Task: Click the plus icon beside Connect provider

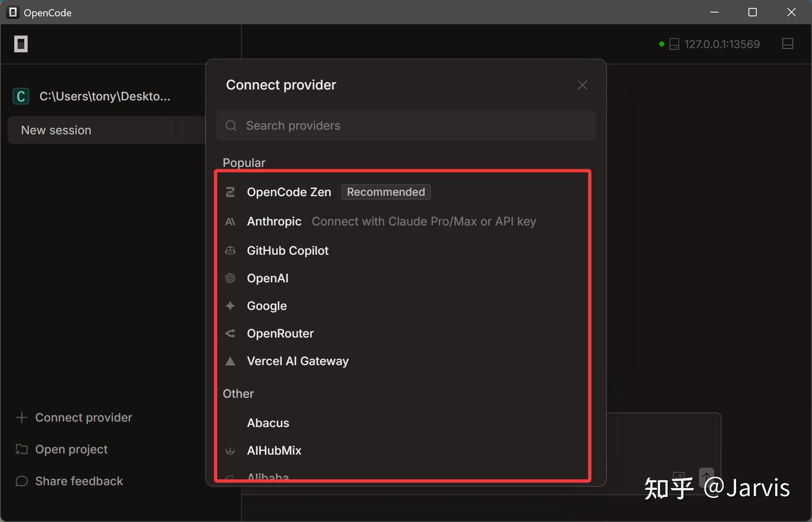Action: click(21, 418)
